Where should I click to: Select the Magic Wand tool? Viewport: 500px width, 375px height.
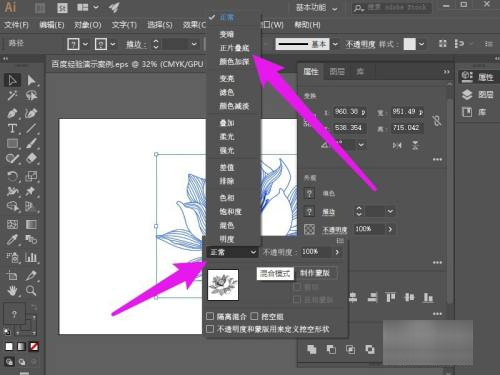[12, 96]
